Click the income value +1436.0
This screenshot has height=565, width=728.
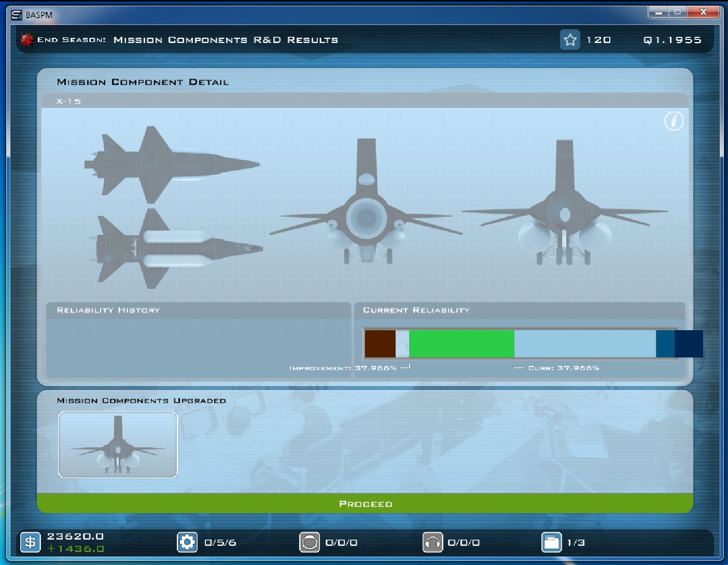76,549
